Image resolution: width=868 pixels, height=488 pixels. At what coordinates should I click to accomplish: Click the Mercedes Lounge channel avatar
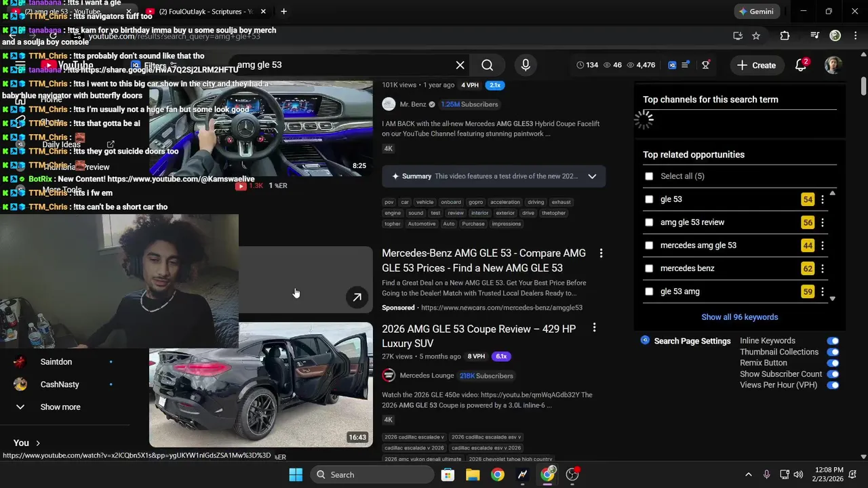389,375
